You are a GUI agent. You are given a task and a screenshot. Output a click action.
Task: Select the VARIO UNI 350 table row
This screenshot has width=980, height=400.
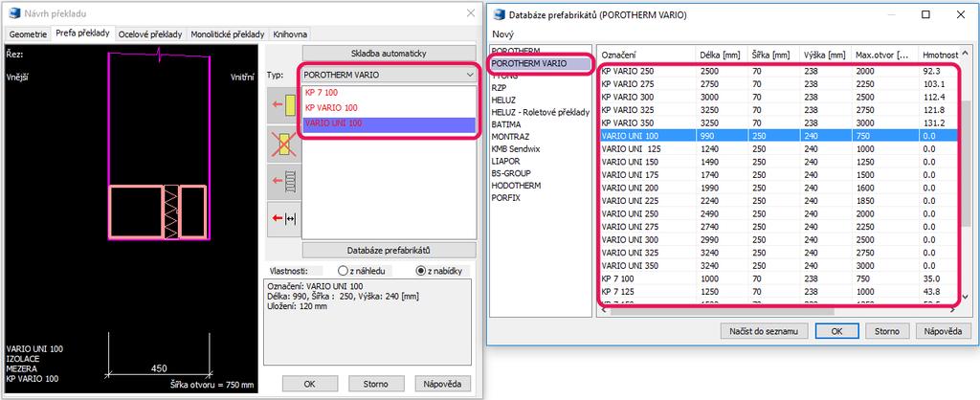pyautogui.click(x=779, y=265)
